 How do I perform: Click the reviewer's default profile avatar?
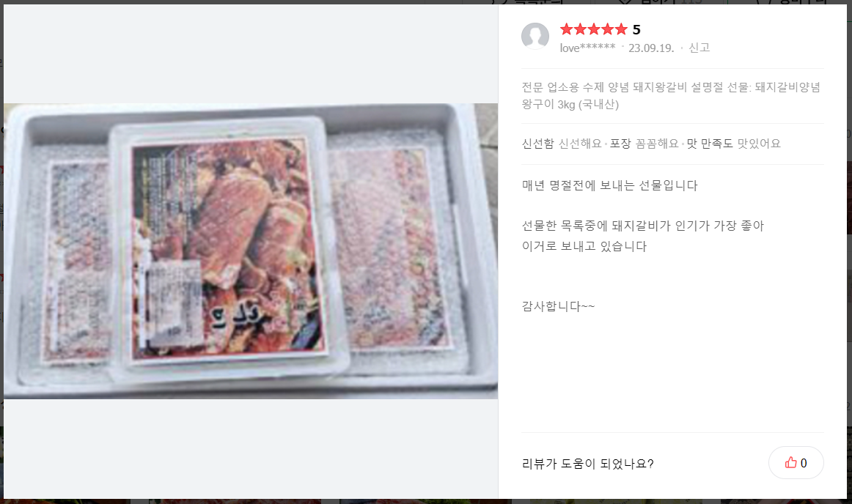point(535,36)
